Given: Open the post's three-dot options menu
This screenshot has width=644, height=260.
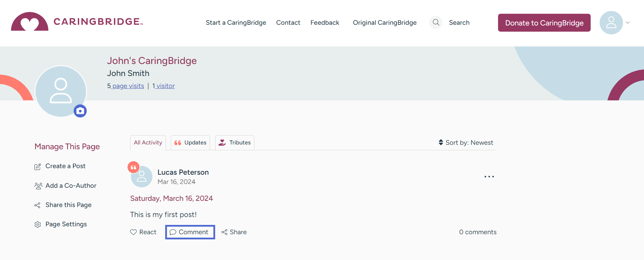Looking at the screenshot, I should tap(489, 177).
